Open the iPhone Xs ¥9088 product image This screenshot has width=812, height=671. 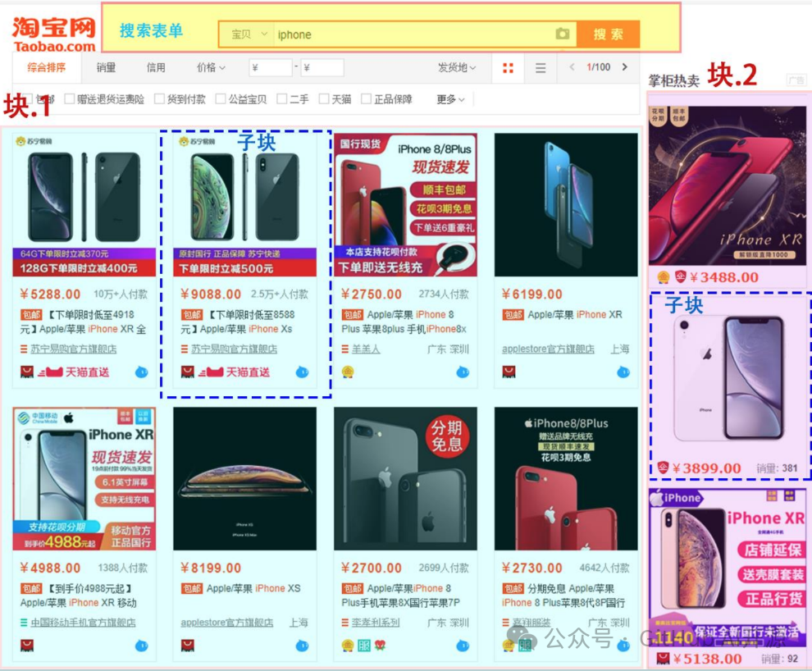(245, 204)
